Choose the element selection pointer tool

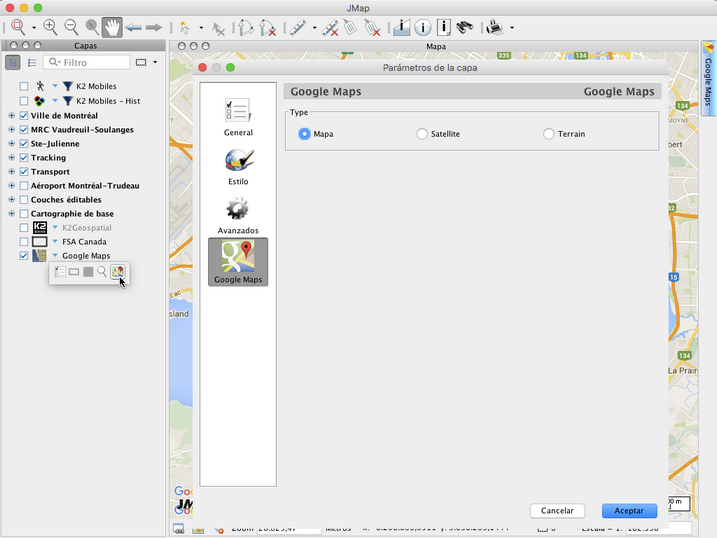pyautogui.click(x=185, y=28)
